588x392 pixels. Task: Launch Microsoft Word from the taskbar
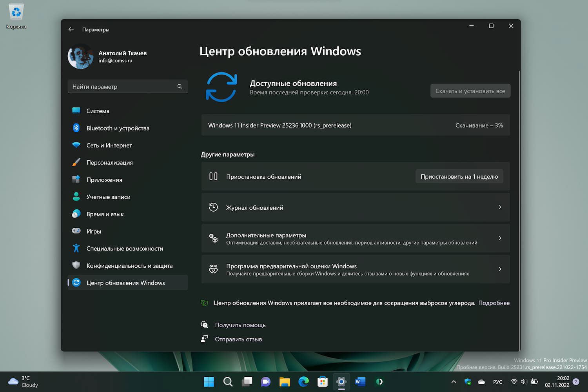tap(360, 381)
